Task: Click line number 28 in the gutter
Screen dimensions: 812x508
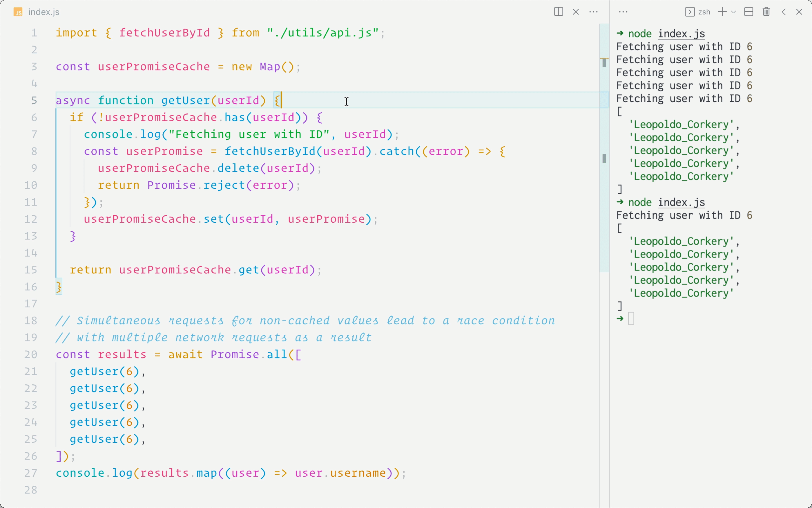Action: (x=31, y=490)
